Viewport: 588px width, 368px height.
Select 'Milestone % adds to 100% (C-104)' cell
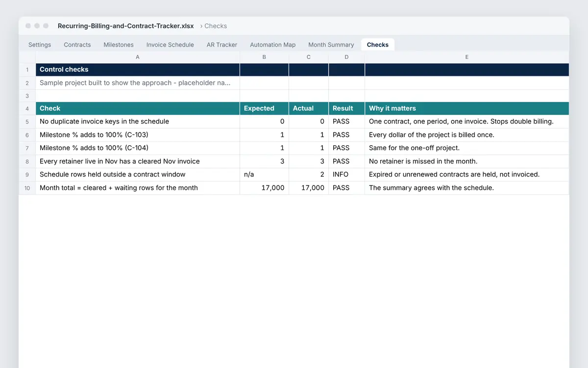point(138,148)
